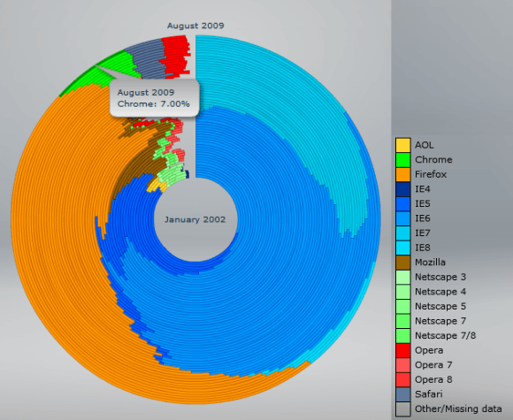Screen dimensions: 513x420
Task: Click the Opera 8 legend label
Action: click(433, 379)
